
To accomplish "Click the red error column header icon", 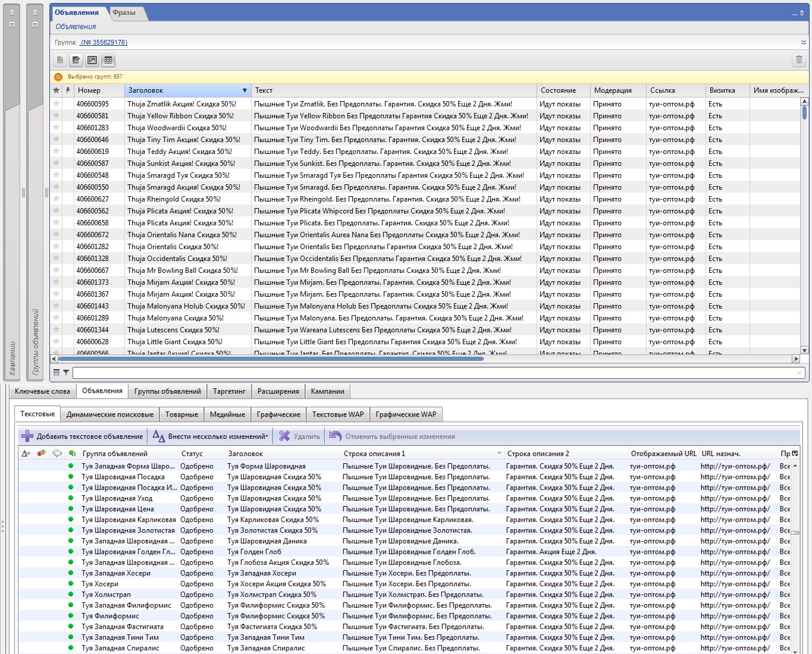I will (41, 453).
